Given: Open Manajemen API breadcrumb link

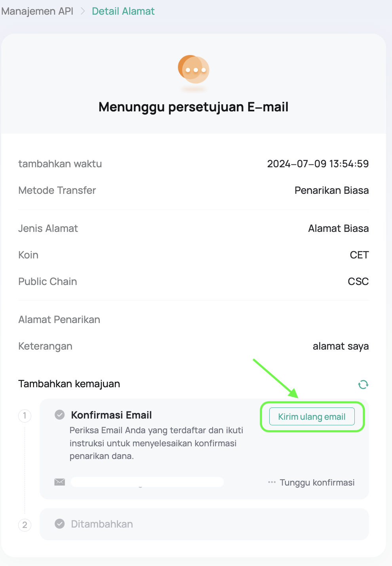Looking at the screenshot, I should 37,11.
